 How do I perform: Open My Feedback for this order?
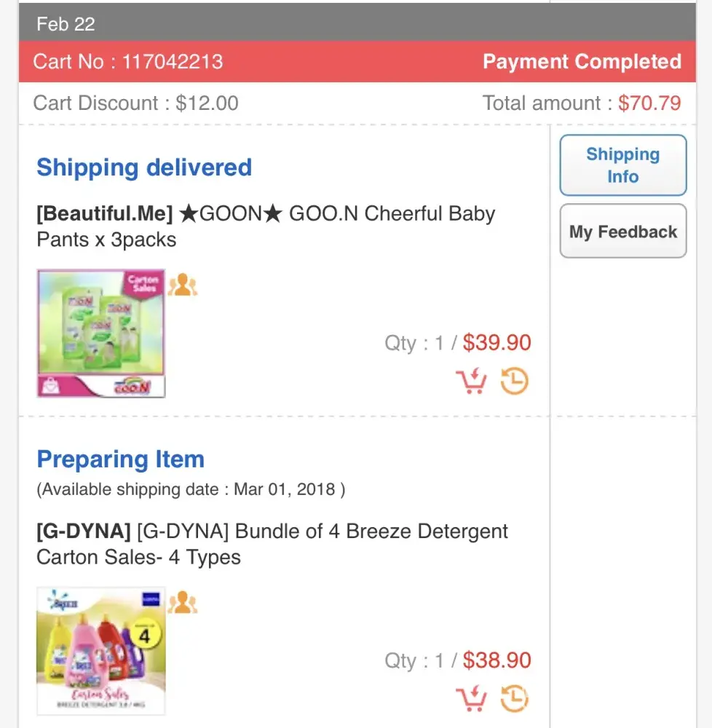(x=622, y=232)
